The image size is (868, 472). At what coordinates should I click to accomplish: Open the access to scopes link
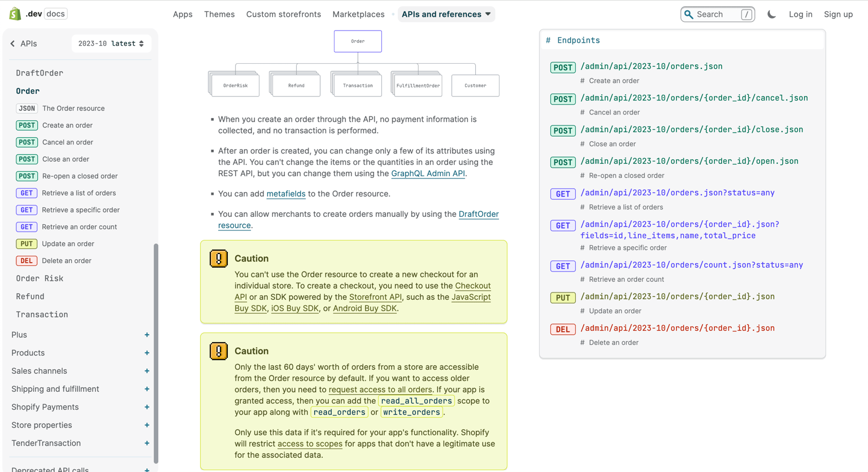click(310, 444)
